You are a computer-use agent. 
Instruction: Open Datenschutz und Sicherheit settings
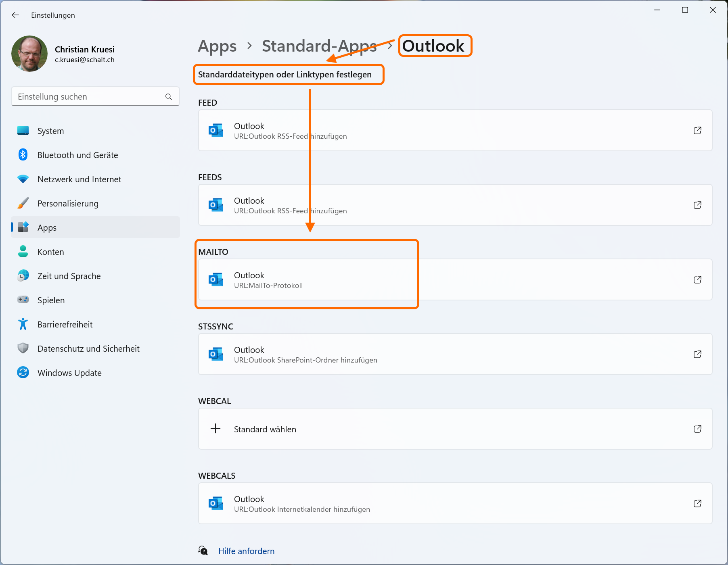(x=88, y=349)
